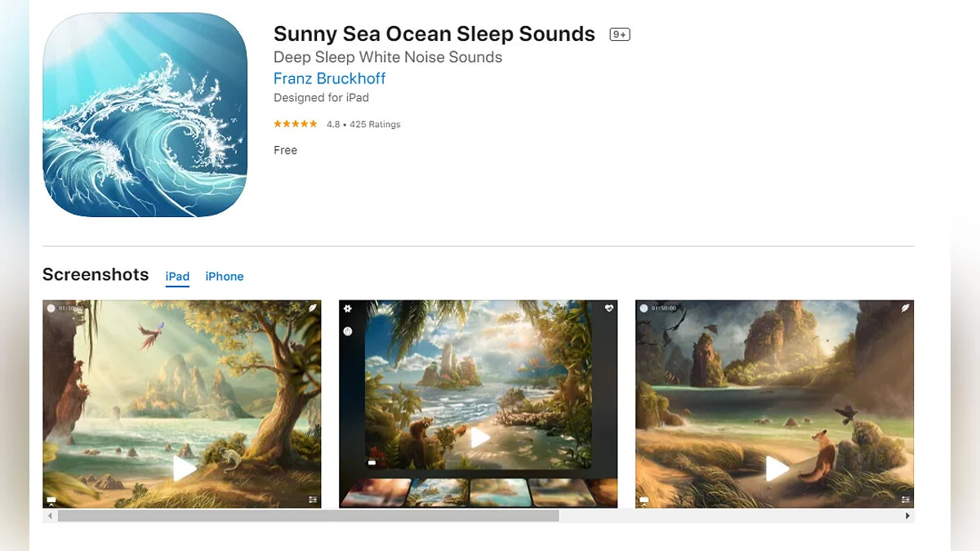
Task: Select the iPad screenshots tab
Action: [177, 277]
